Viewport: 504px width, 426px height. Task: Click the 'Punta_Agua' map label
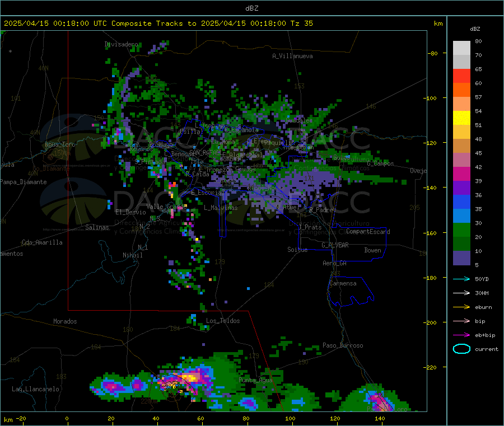[x=255, y=380]
